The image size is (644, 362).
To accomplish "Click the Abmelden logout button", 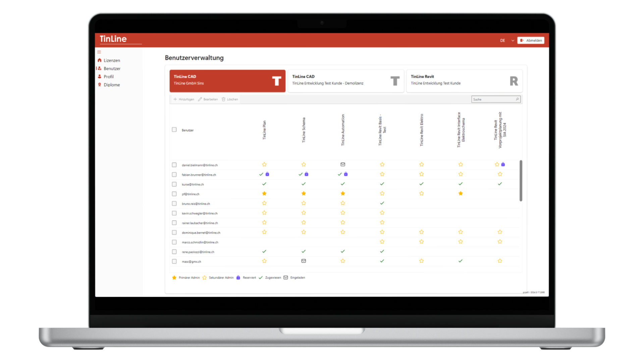I will click(531, 41).
